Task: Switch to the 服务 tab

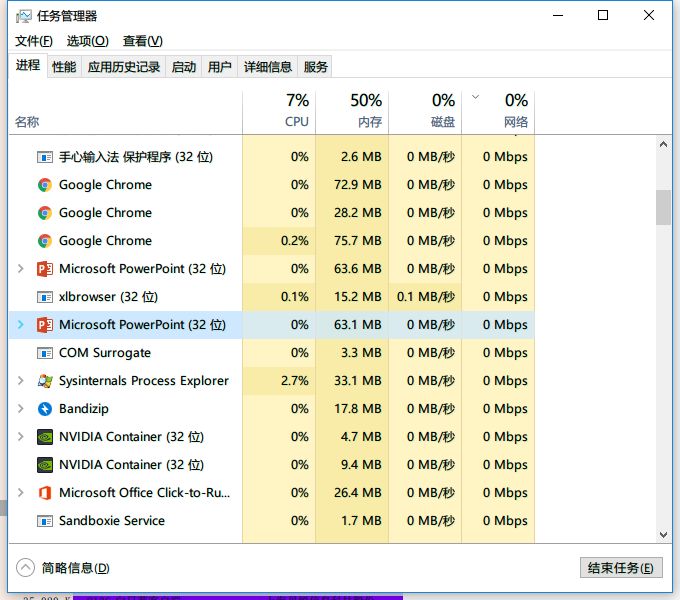Action: [x=315, y=67]
